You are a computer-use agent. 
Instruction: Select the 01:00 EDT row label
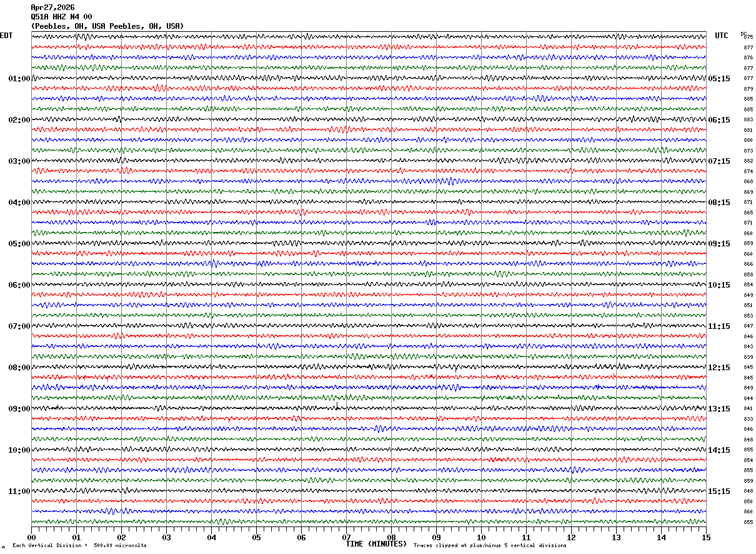click(19, 79)
